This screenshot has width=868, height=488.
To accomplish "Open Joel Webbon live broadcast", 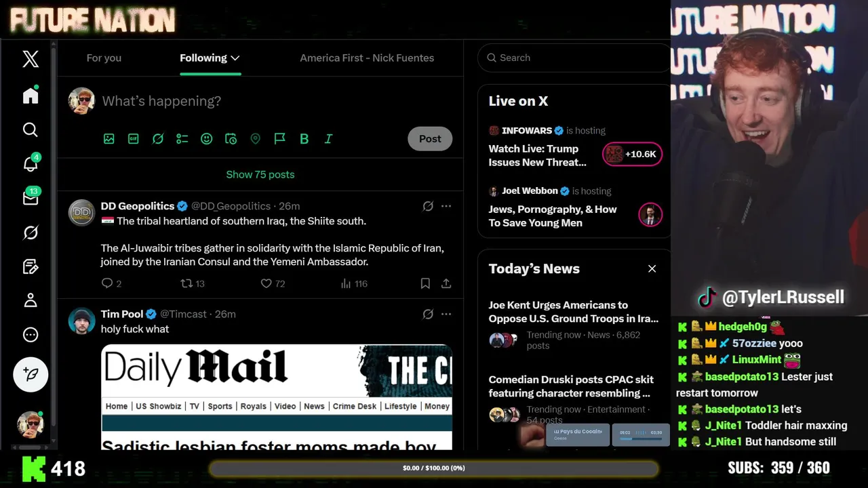I will [x=553, y=216].
